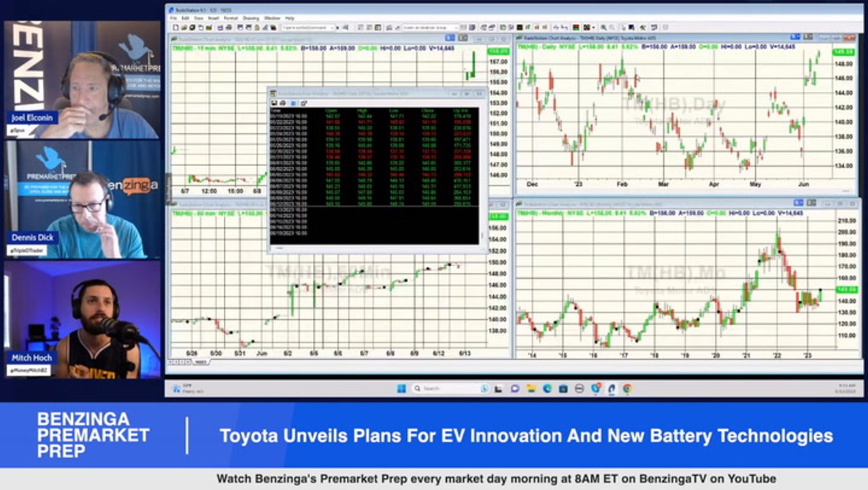Select the 05/22/2023 16:00 data row
The height and width of the screenshot is (490, 868).
(x=374, y=122)
